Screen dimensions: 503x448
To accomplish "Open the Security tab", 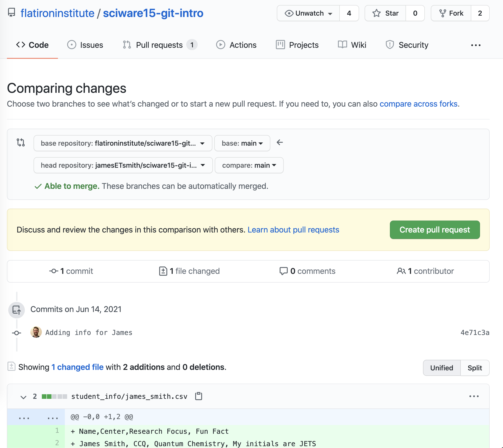I will [x=407, y=45].
